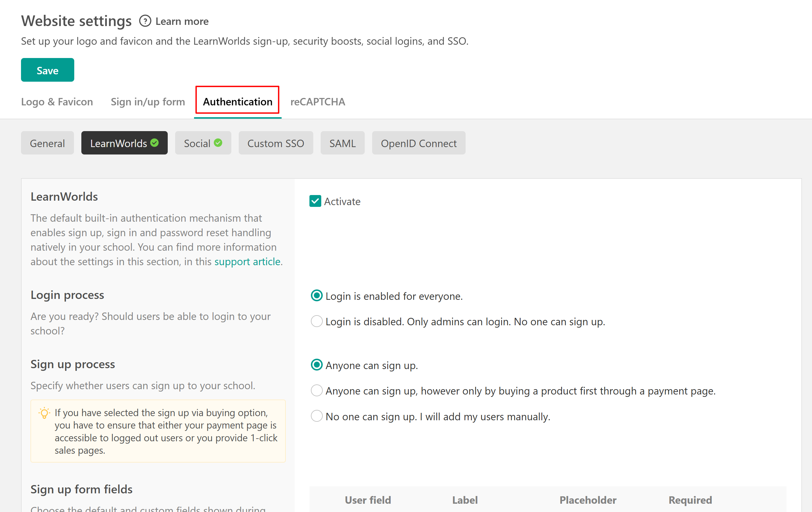Select the General authentication sub-tab
Screen dimensions: 812x512
pos(47,143)
